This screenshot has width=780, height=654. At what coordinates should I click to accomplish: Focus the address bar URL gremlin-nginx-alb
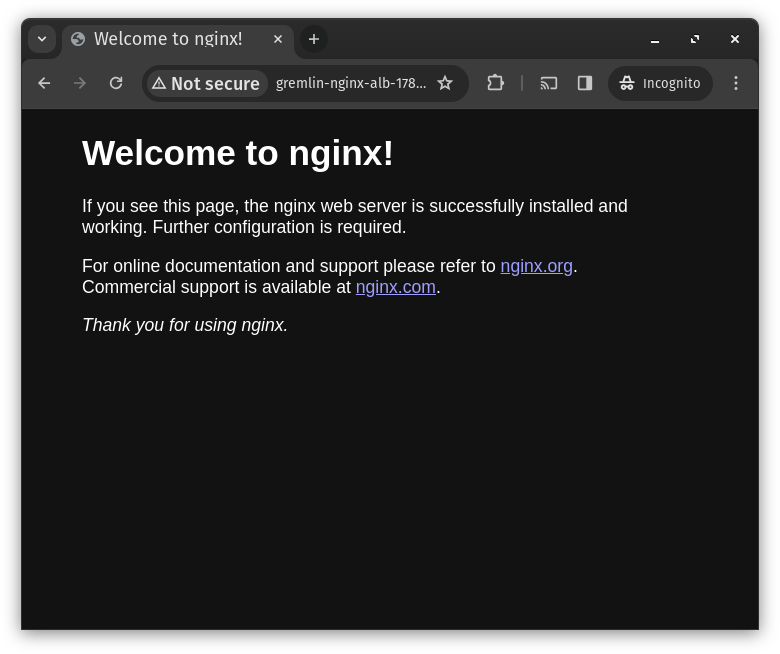coord(351,83)
